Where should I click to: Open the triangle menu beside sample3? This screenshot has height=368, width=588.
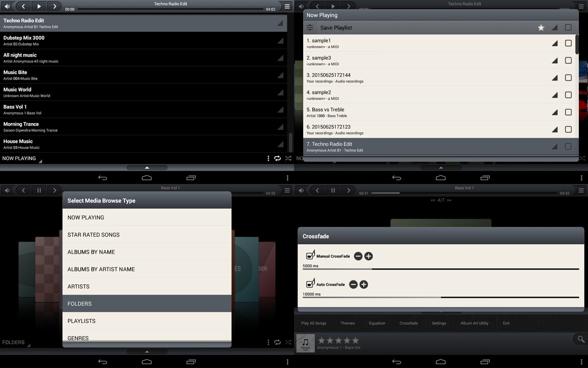coord(554,61)
